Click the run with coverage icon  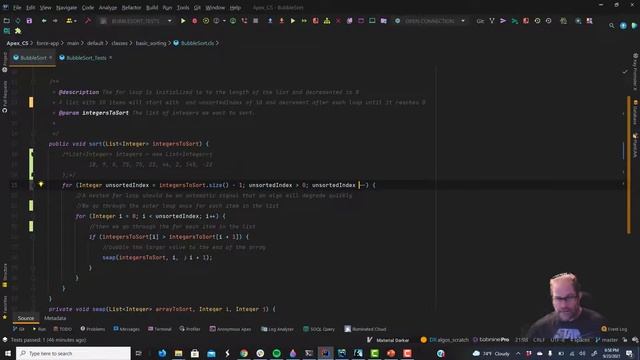[206, 21]
